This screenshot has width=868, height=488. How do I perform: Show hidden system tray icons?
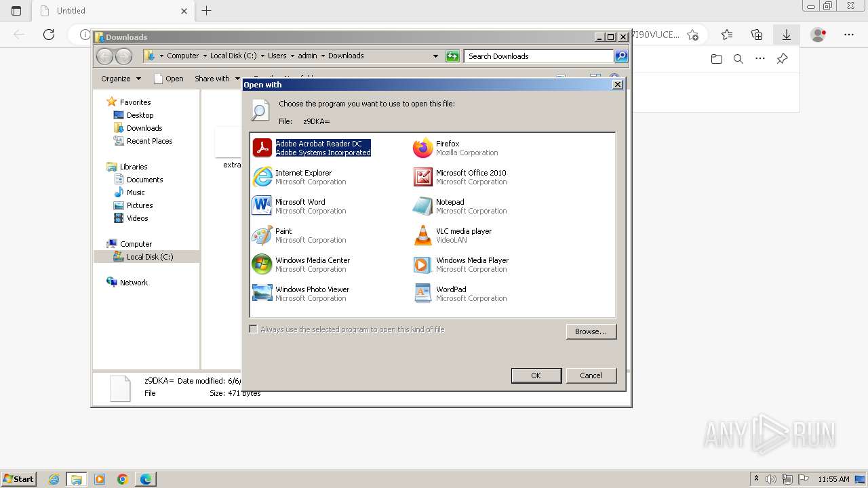click(756, 479)
